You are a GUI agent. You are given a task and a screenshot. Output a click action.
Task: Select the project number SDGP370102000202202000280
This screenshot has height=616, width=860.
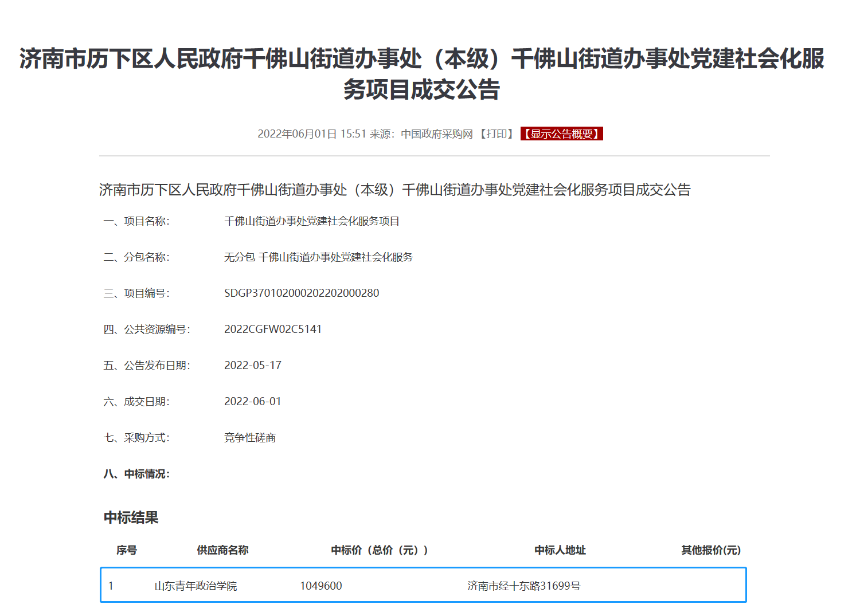(x=302, y=293)
